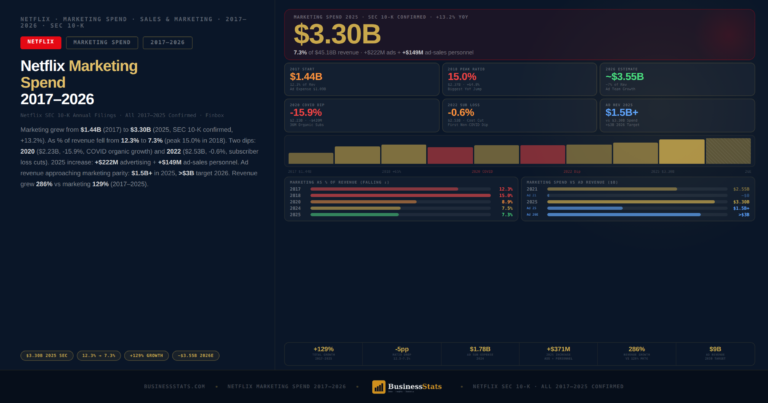Click the 286% revenue growth stat

pyautogui.click(x=637, y=354)
